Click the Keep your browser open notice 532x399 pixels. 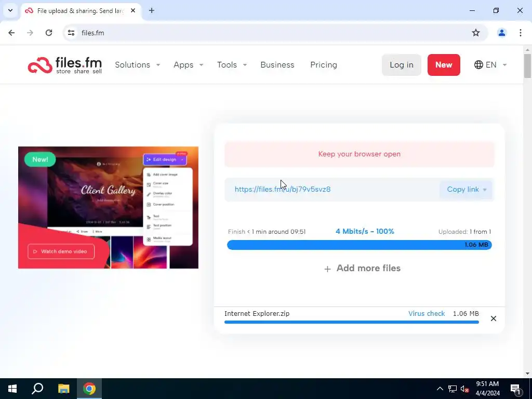pyautogui.click(x=360, y=154)
